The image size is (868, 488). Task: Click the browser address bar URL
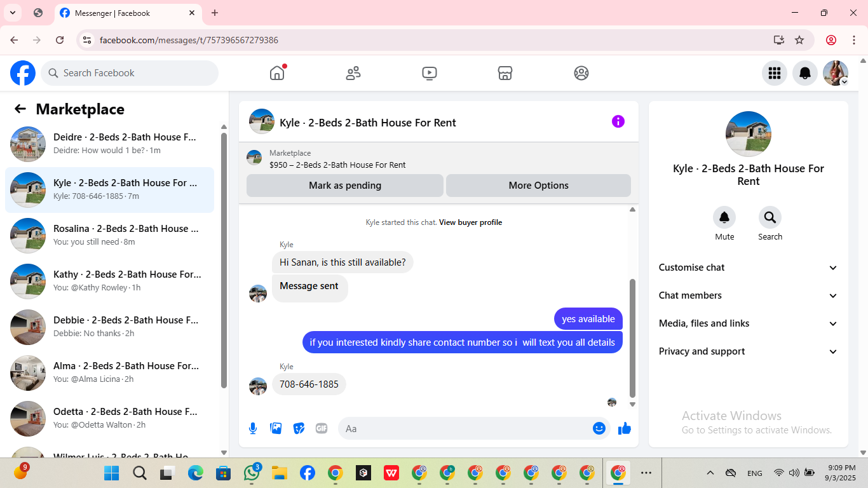coord(189,40)
